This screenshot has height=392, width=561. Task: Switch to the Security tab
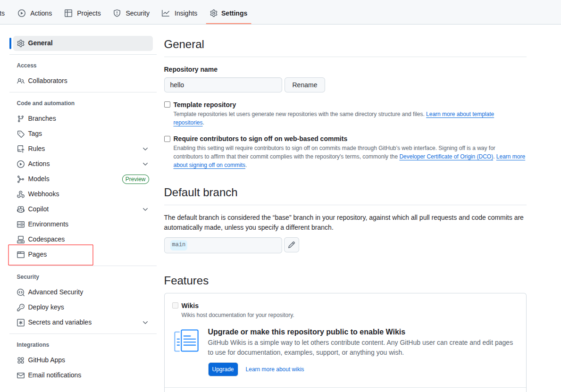(x=131, y=13)
